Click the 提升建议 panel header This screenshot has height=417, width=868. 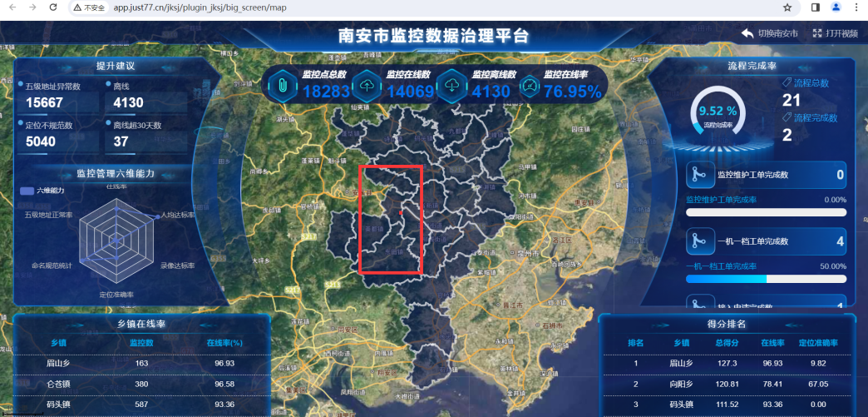(x=116, y=66)
